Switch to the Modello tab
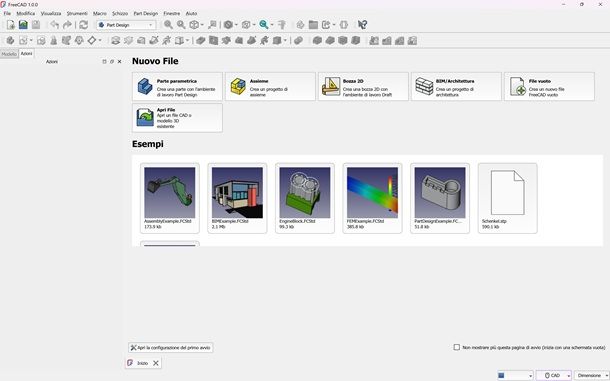Screen dimensions: 610x381 click(9, 54)
